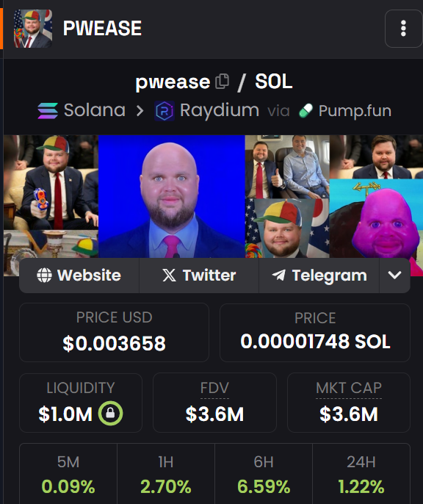Screen dimensions: 423x504
Task: Expand more links chevron beside Telegram
Action: tap(395, 276)
